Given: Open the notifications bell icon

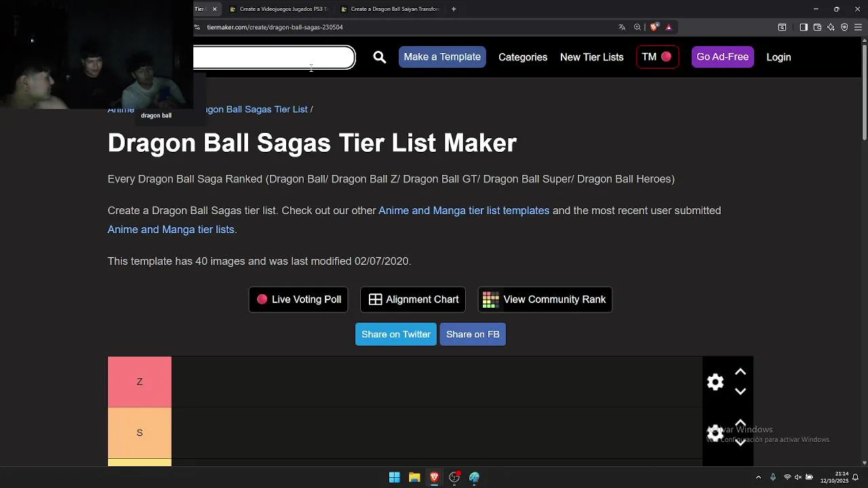Looking at the screenshot, I should [x=856, y=477].
